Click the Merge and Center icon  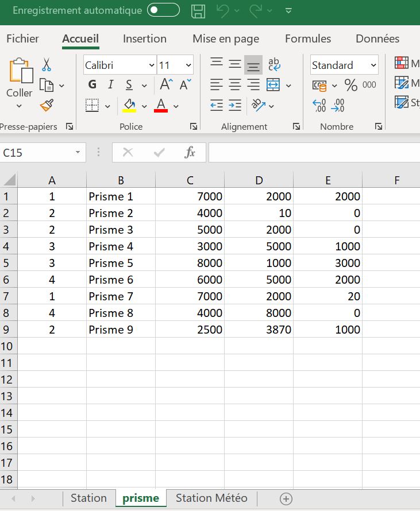tap(273, 85)
